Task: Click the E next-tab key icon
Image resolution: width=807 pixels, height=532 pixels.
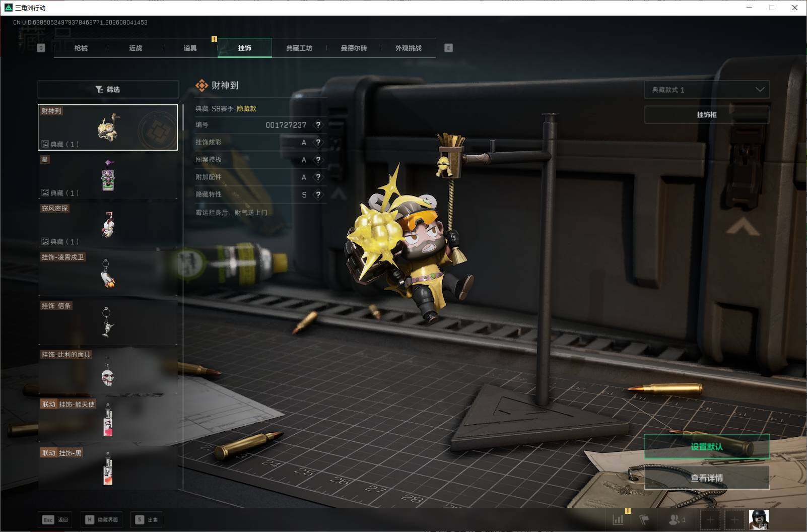Action: pos(448,48)
